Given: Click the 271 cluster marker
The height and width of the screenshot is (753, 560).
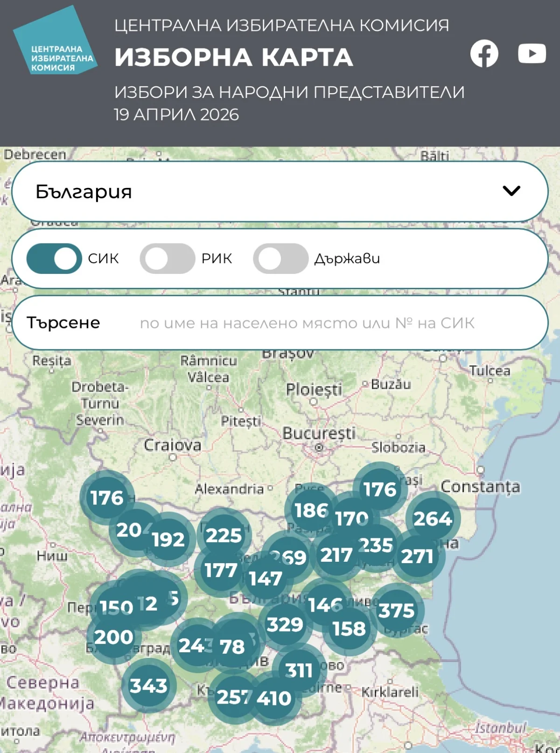Looking at the screenshot, I should click(418, 556).
